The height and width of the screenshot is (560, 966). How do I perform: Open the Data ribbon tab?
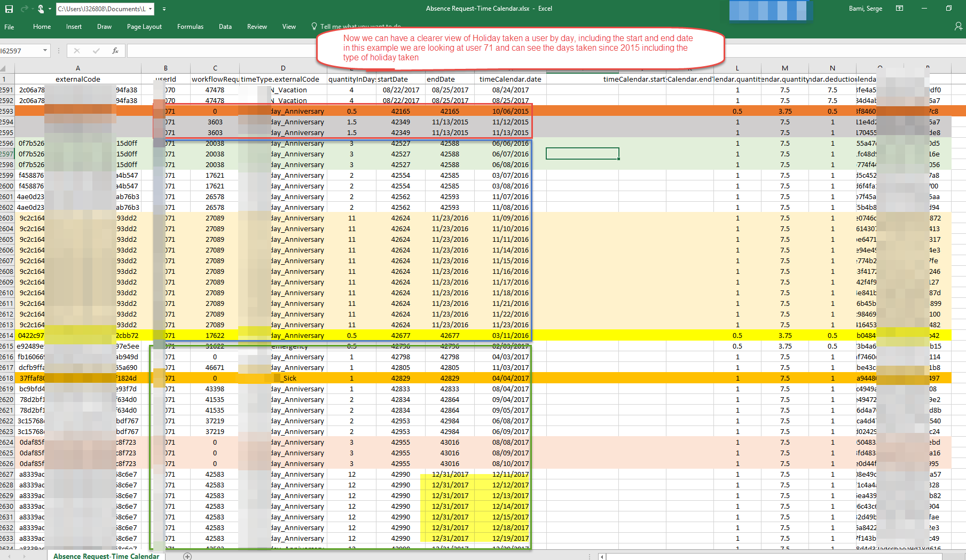225,27
